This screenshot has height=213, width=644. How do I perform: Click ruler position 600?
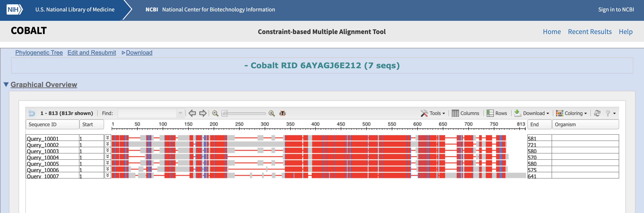click(x=417, y=124)
